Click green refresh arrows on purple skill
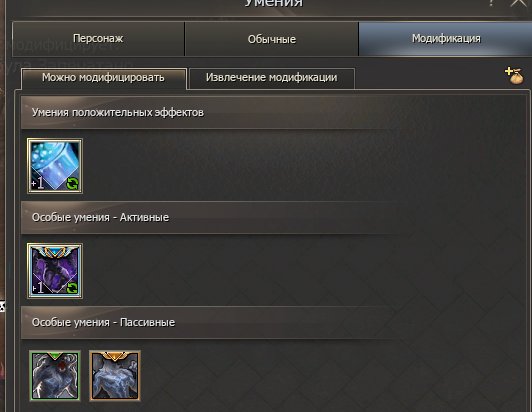The width and height of the screenshot is (532, 412). point(72,288)
